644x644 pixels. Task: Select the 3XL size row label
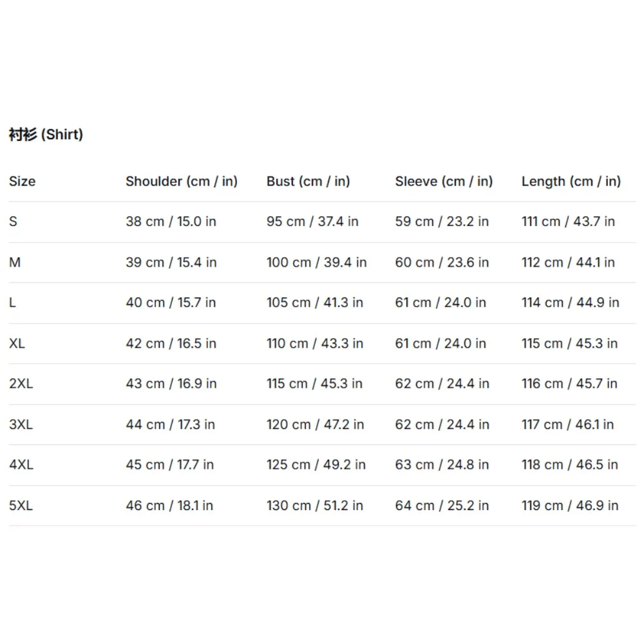[x=21, y=424]
